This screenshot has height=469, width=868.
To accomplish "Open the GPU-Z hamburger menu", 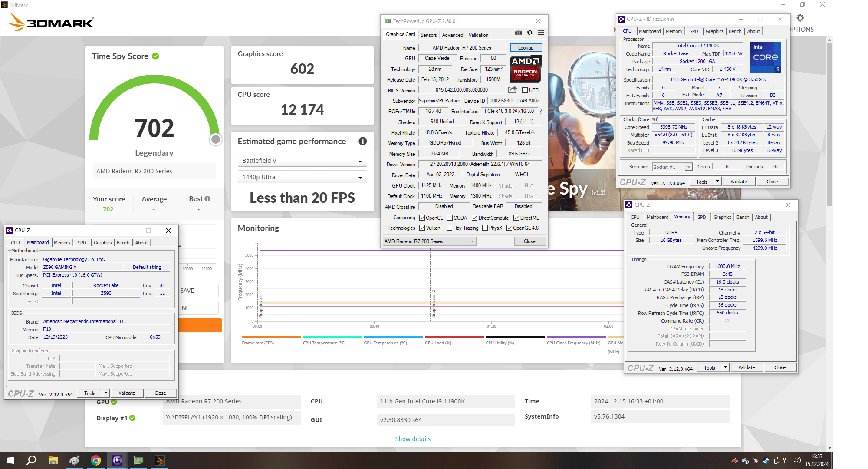I will tap(541, 33).
